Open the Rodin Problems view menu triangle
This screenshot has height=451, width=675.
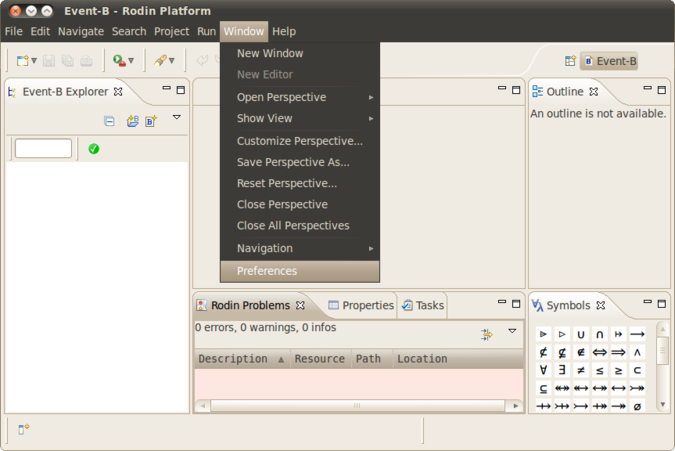512,331
